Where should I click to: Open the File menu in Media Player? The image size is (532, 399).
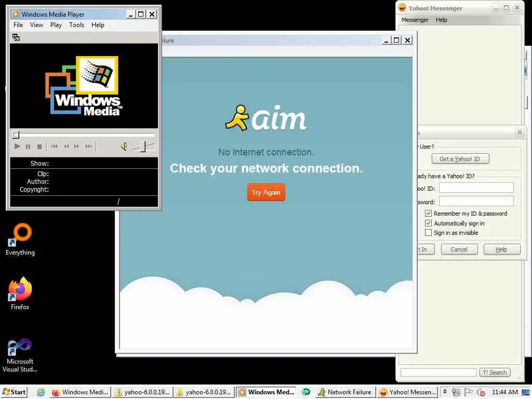(x=18, y=25)
